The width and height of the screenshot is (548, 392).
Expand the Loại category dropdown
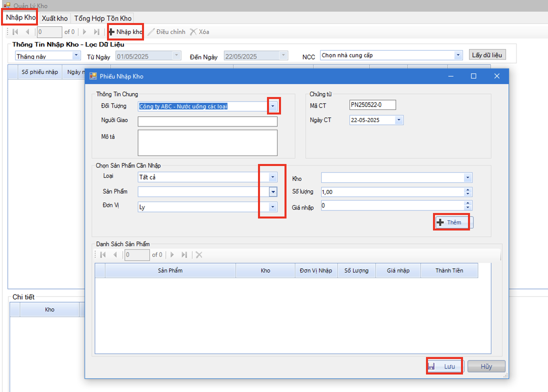(273, 177)
